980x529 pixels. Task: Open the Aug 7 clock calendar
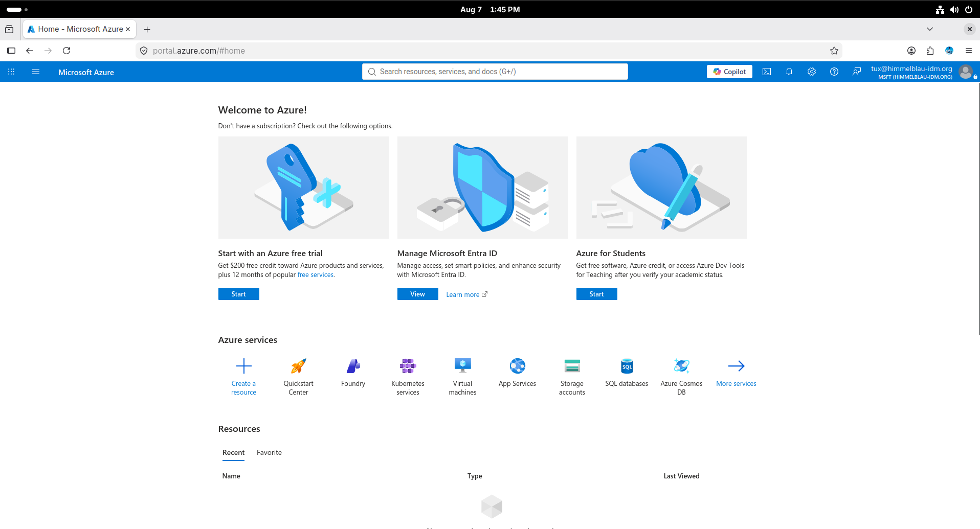click(490, 9)
